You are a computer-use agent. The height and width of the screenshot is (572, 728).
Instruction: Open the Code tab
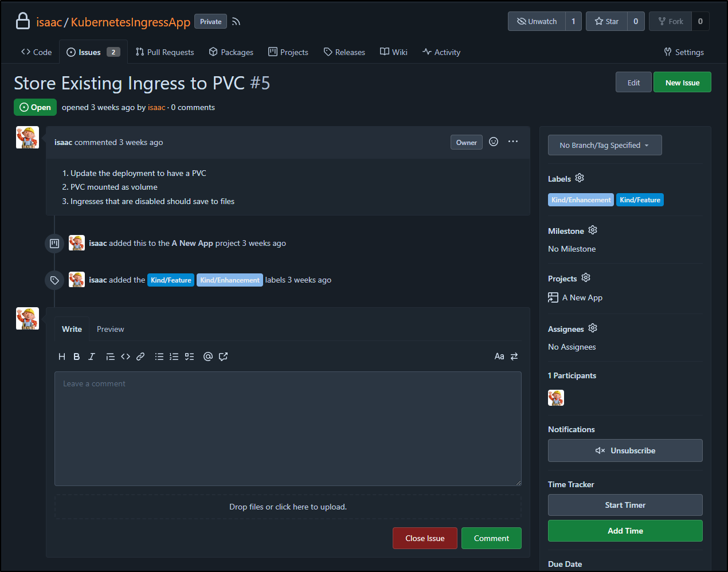point(36,52)
